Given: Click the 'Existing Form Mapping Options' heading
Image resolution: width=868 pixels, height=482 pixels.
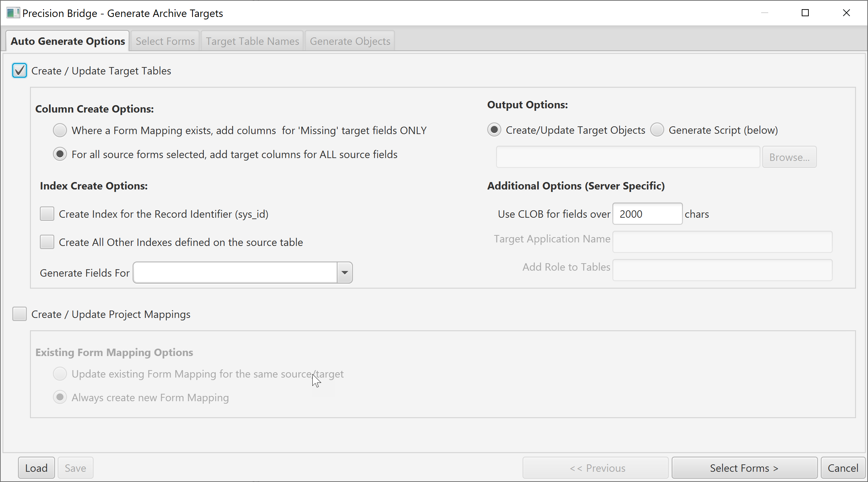Looking at the screenshot, I should (114, 353).
